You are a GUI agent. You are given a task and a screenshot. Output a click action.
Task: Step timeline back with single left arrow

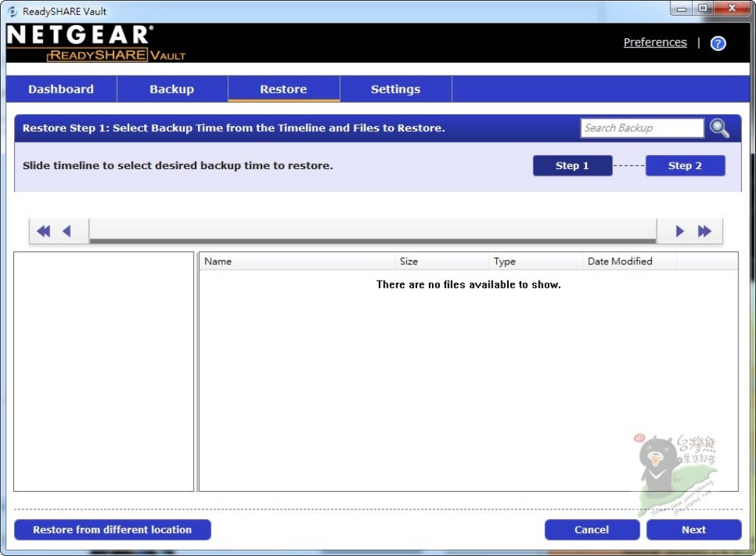click(67, 231)
